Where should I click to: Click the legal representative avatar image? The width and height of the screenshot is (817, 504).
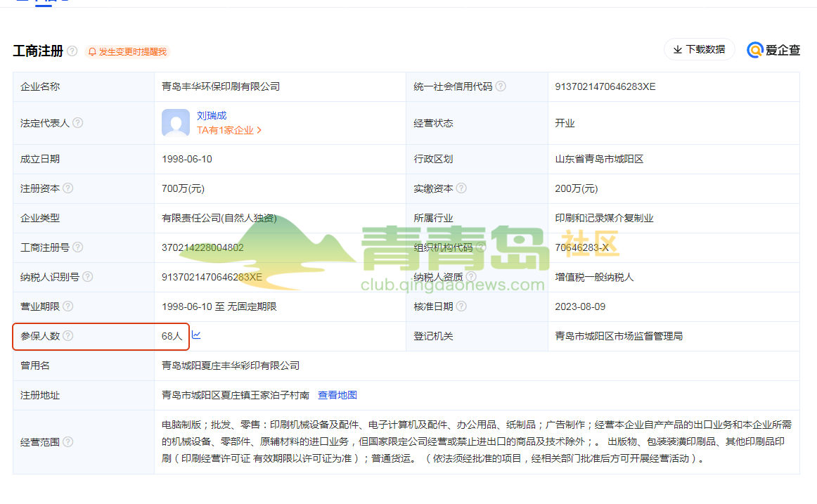(176, 122)
